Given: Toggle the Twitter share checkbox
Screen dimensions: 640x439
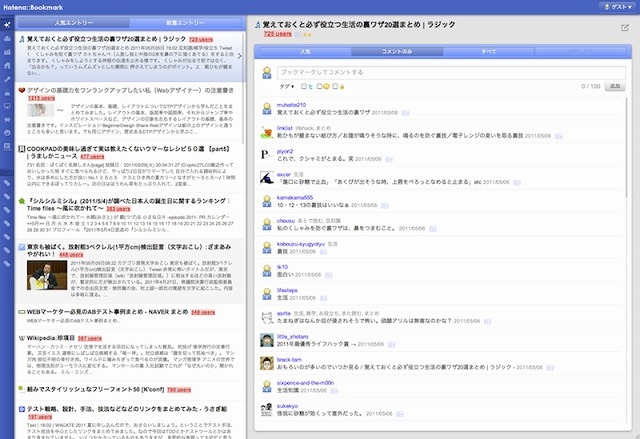Looking at the screenshot, I should [x=304, y=86].
